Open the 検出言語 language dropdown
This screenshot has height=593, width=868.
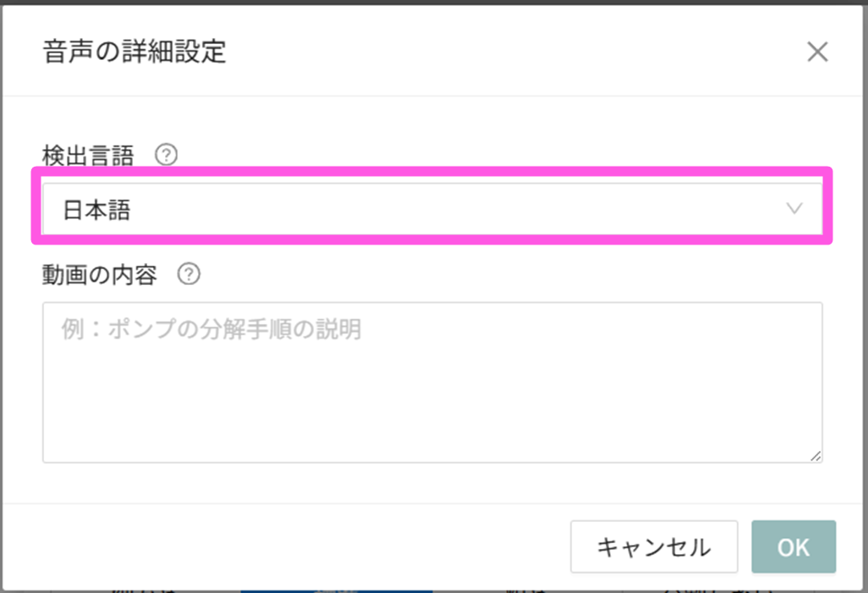(x=431, y=209)
